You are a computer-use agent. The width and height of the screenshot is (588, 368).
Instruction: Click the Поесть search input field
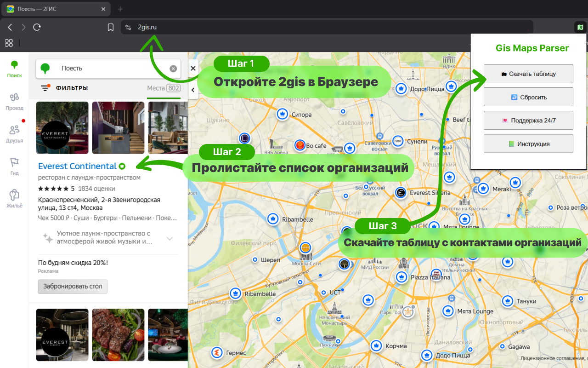(108, 69)
